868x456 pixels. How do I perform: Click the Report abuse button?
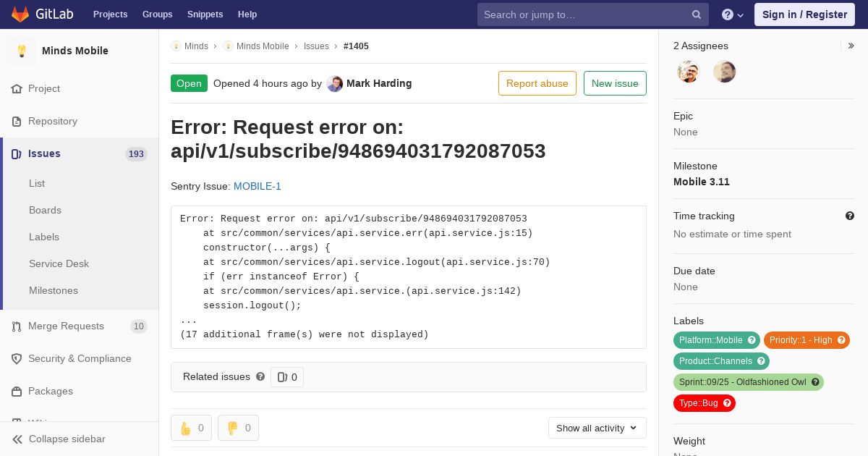coord(537,83)
